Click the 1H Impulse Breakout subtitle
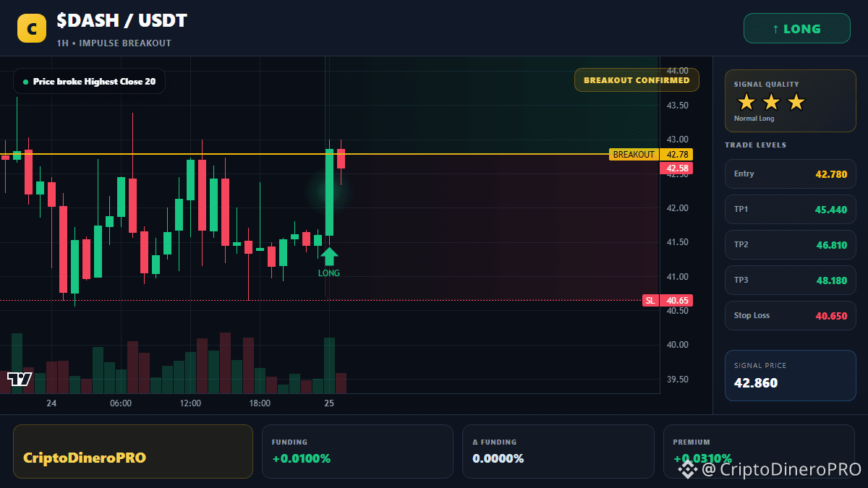Screen dimensions: 868x488 click(114, 43)
